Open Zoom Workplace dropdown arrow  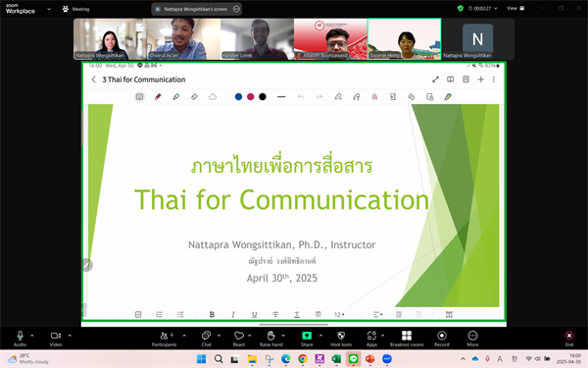(x=49, y=9)
